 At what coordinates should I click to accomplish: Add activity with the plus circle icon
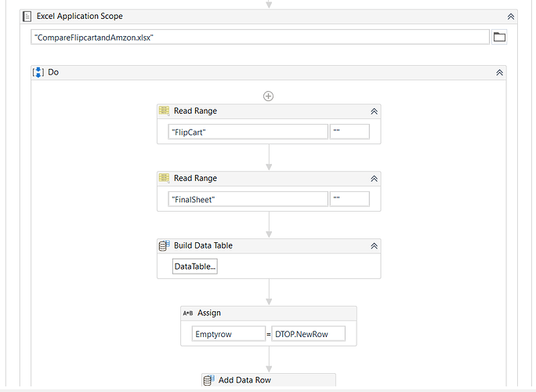click(268, 96)
